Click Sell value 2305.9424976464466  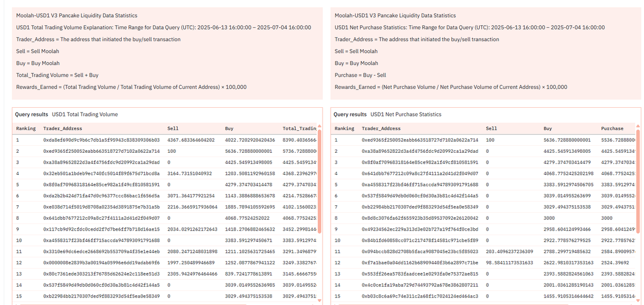click(x=193, y=274)
